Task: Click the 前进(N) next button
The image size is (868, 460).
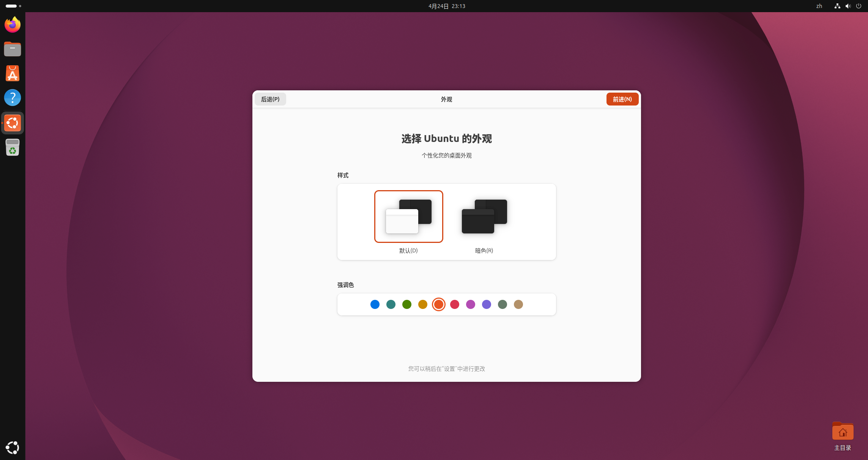Action: tap(622, 99)
